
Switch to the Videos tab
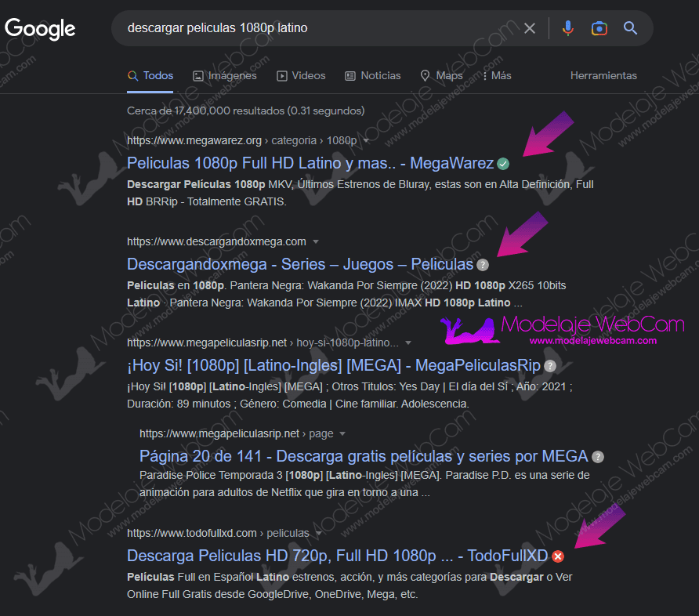coord(301,76)
